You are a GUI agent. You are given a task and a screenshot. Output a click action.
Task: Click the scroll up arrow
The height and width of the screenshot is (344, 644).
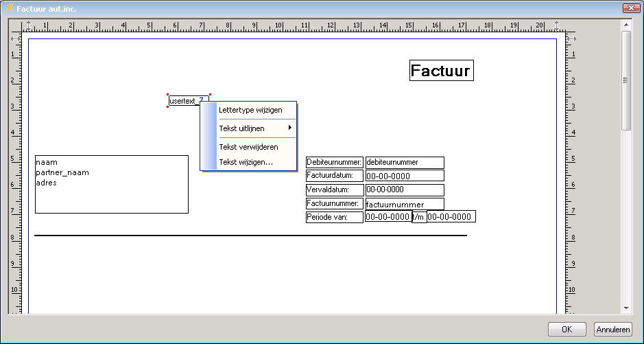625,25
